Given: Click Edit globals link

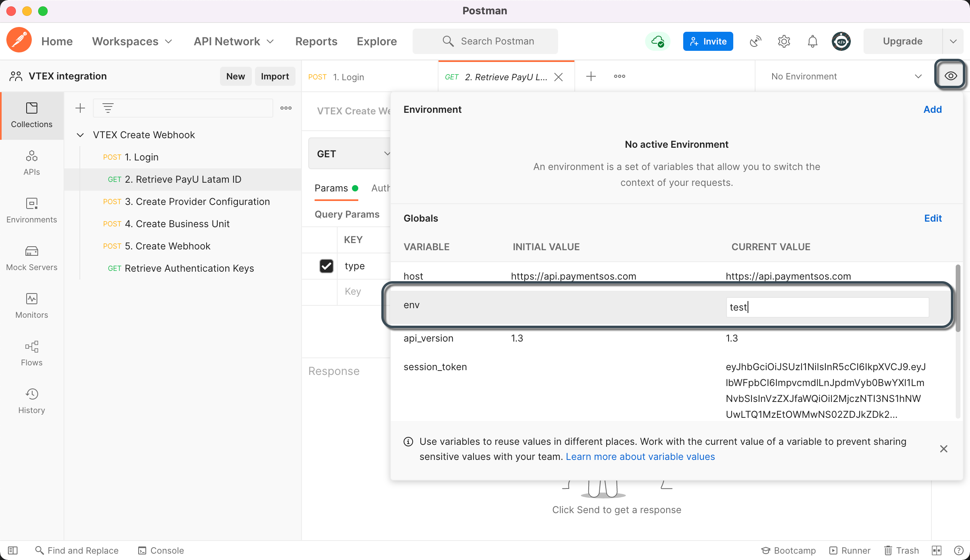Looking at the screenshot, I should click(933, 218).
